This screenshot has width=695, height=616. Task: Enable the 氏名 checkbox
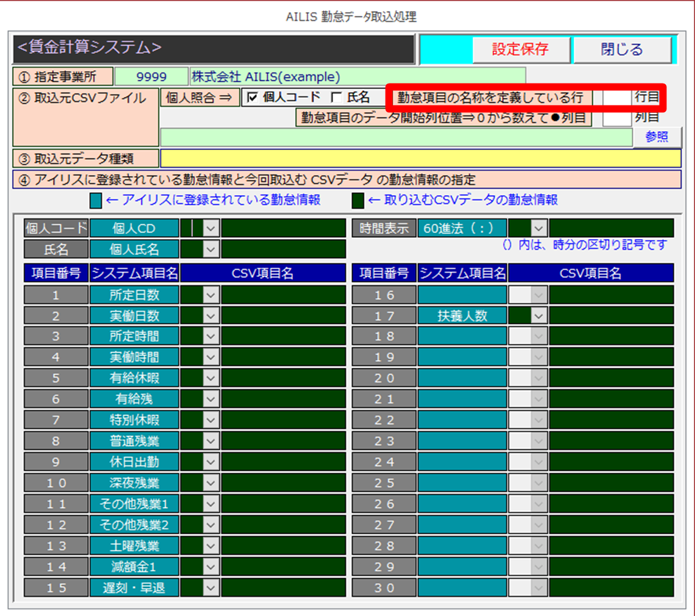tap(336, 98)
